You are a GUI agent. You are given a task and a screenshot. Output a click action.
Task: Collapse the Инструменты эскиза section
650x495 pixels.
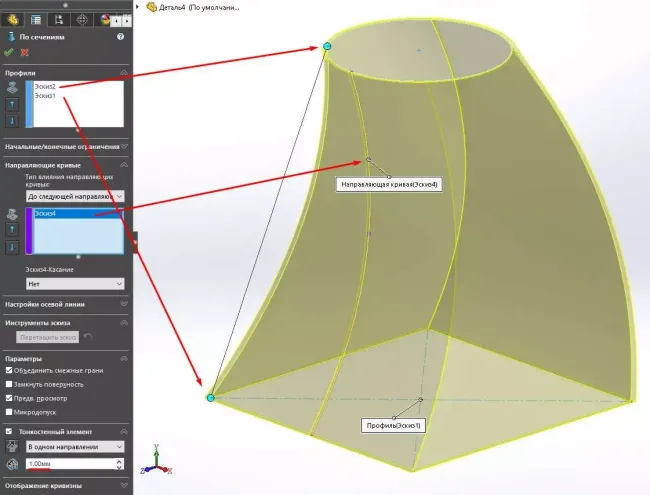click(124, 322)
